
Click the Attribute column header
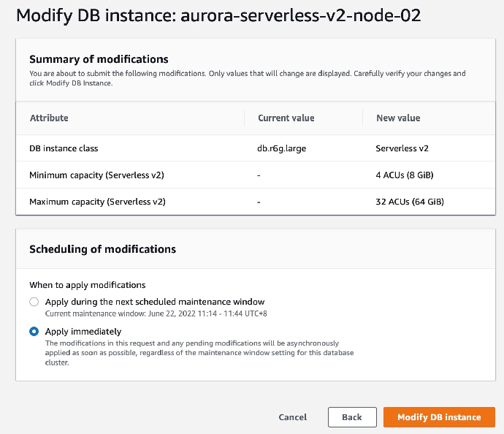[49, 118]
